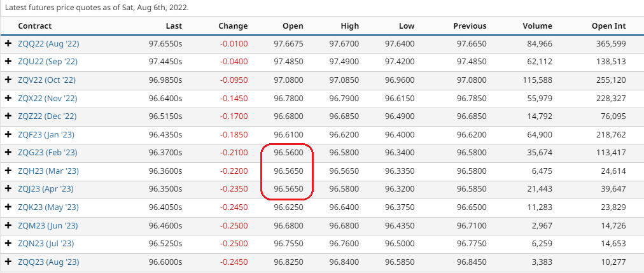Image resolution: width=644 pixels, height=273 pixels.
Task: Click plus icon beside ZQJ23 contract
Action: tap(8, 190)
